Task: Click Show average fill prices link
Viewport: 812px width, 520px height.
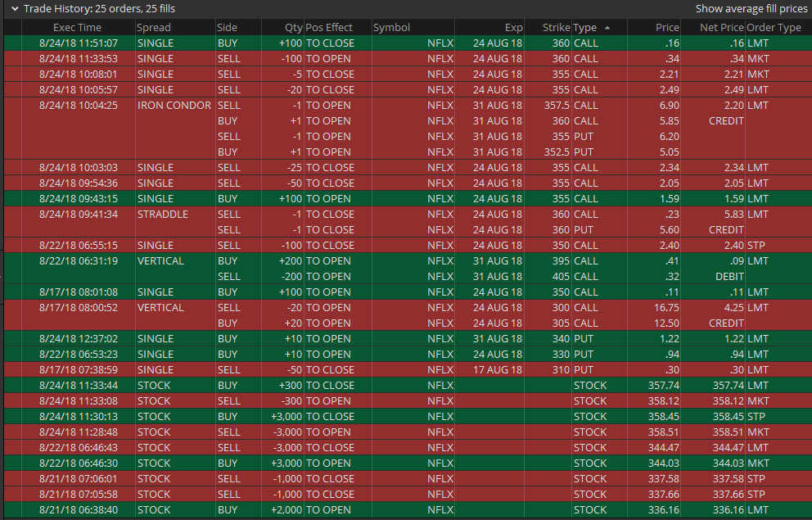Action: point(751,9)
